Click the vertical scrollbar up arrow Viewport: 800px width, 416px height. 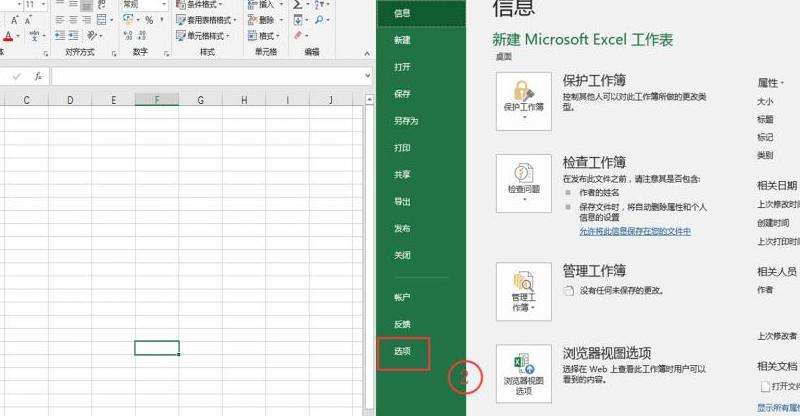(369, 100)
